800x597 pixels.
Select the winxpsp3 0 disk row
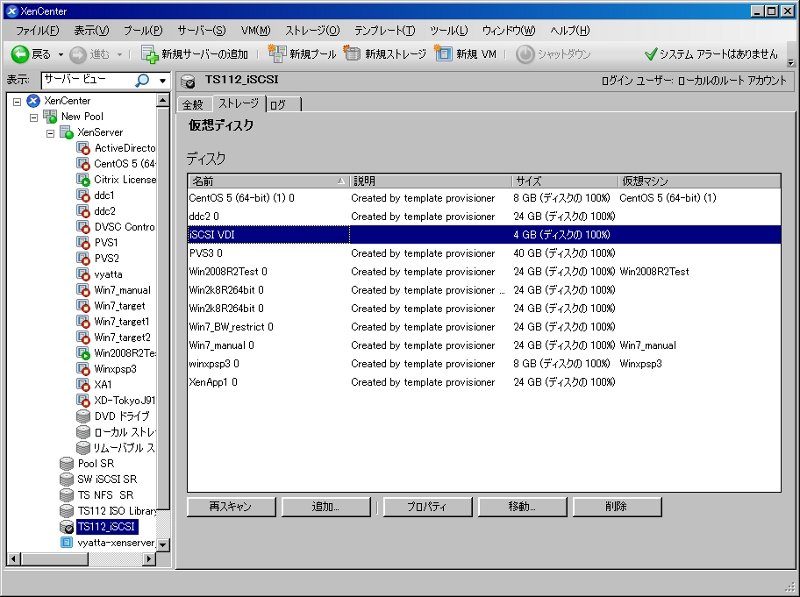pyautogui.click(x=484, y=364)
